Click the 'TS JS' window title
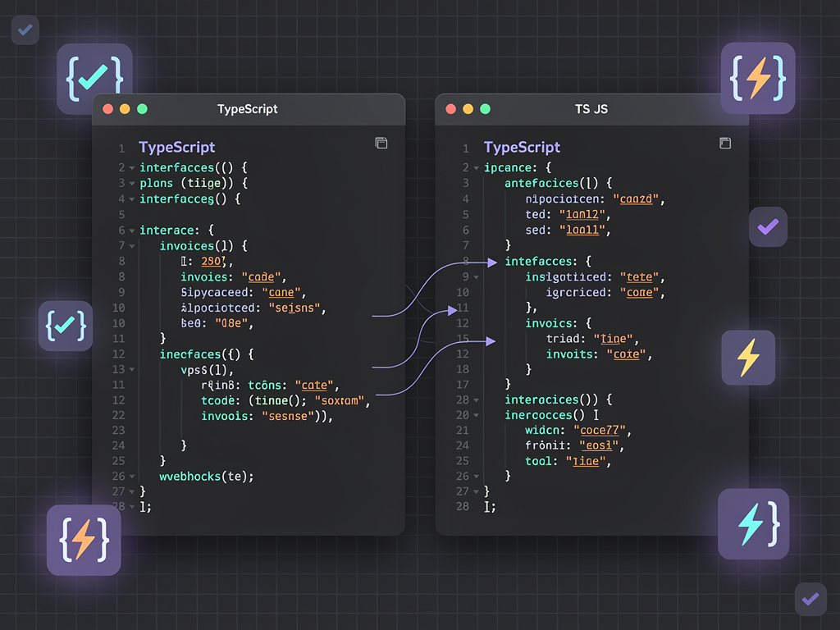840x630 pixels. pos(591,109)
